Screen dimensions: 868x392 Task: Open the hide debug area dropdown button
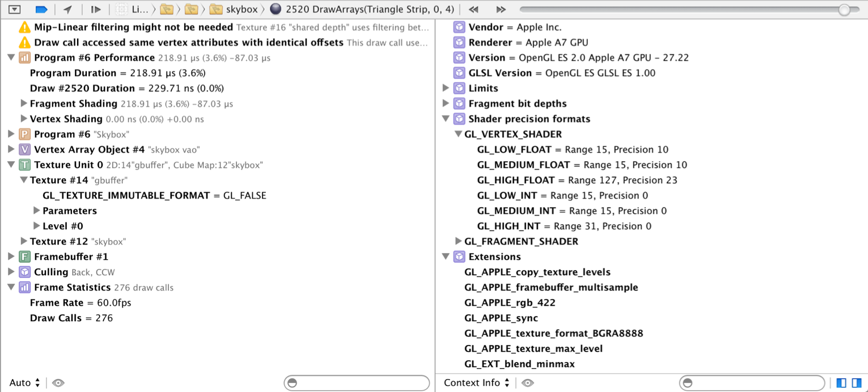pyautogui.click(x=14, y=9)
